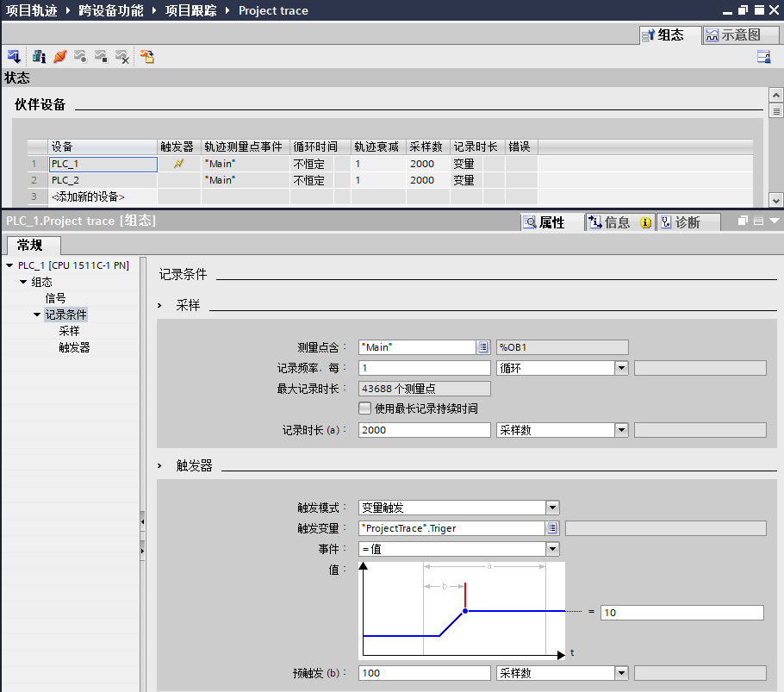Select 触发器 in the navigation tree

74,347
